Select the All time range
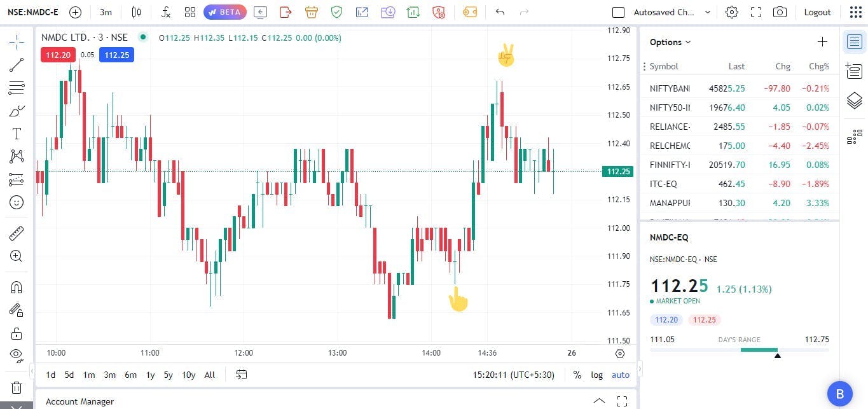 [210, 375]
